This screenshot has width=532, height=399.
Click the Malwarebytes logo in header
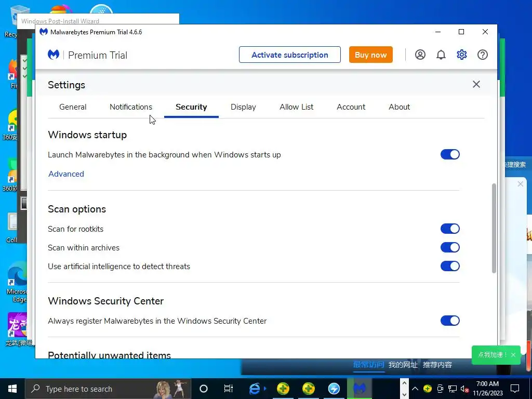click(54, 55)
